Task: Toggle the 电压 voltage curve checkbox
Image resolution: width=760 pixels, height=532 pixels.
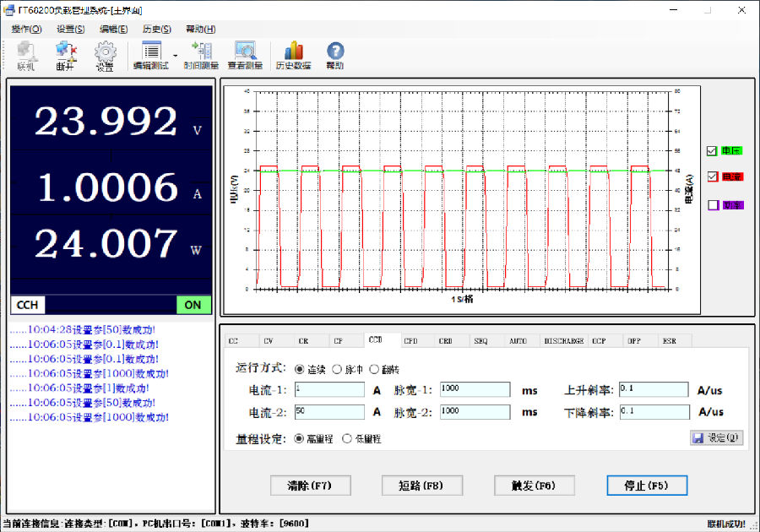Action: click(x=712, y=150)
